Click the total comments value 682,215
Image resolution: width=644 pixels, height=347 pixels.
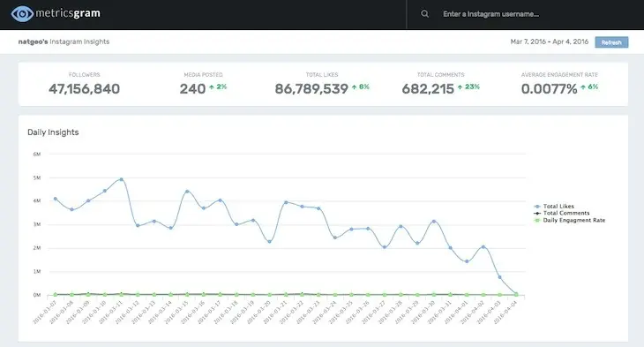pos(428,89)
